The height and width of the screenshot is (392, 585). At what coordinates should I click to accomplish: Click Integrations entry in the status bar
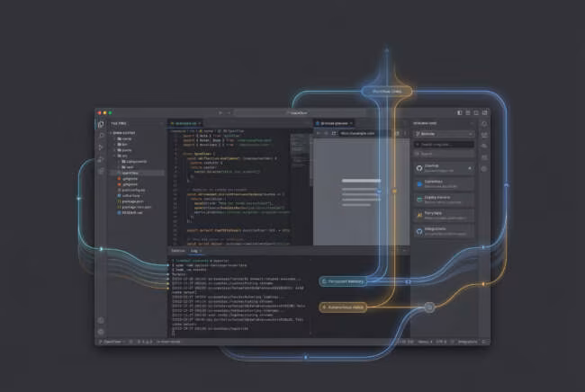(x=467, y=342)
